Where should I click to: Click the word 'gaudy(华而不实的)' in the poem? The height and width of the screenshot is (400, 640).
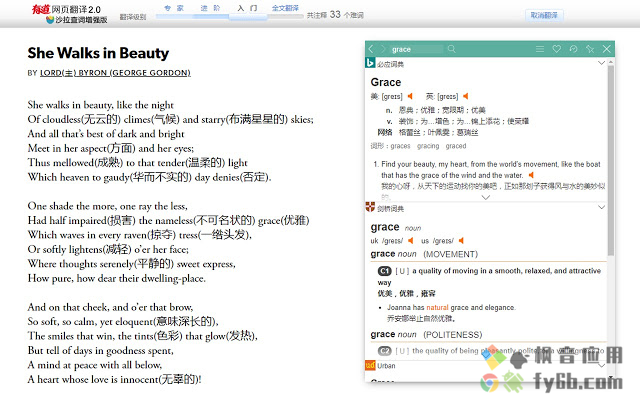[147, 178]
